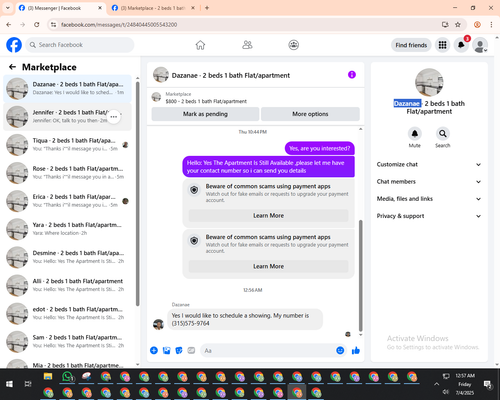Open the Yara conversation
Screen dimensions: 500x400
67,229
